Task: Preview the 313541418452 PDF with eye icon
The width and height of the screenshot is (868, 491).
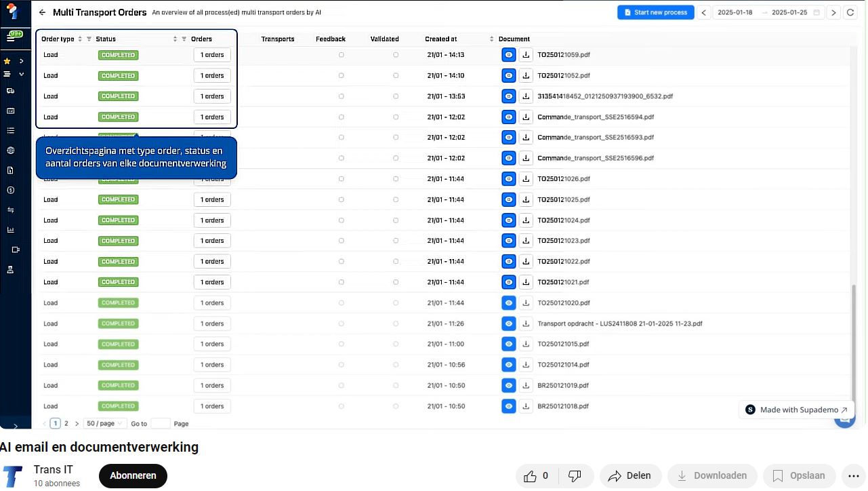Action: [x=509, y=96]
